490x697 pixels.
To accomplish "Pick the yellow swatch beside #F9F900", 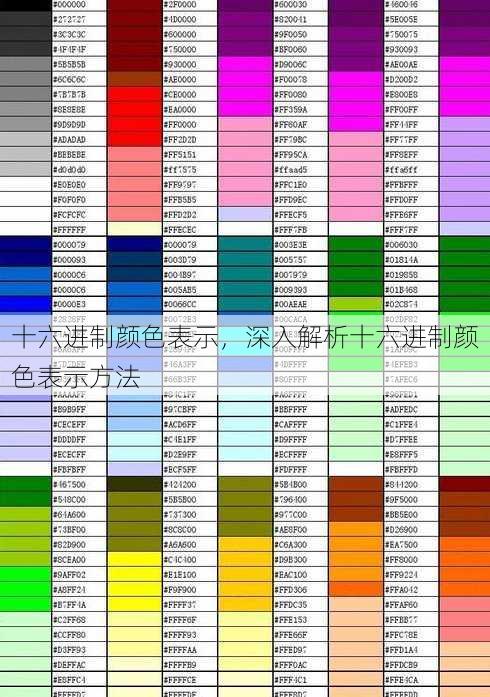I will [x=135, y=590].
